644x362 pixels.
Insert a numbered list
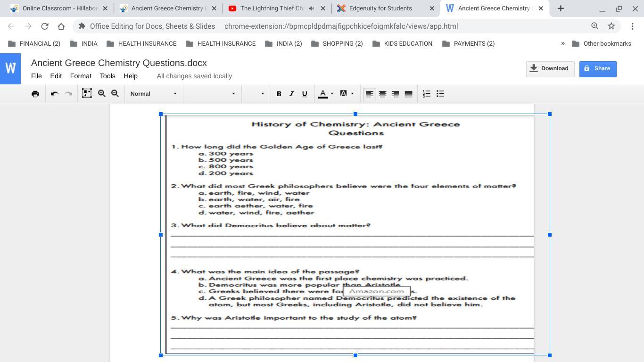[427, 94]
